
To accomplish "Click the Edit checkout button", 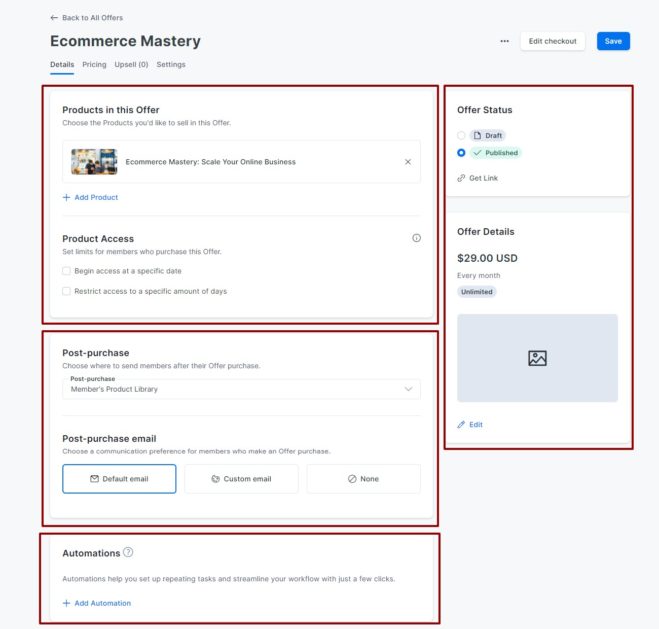I will click(x=553, y=41).
